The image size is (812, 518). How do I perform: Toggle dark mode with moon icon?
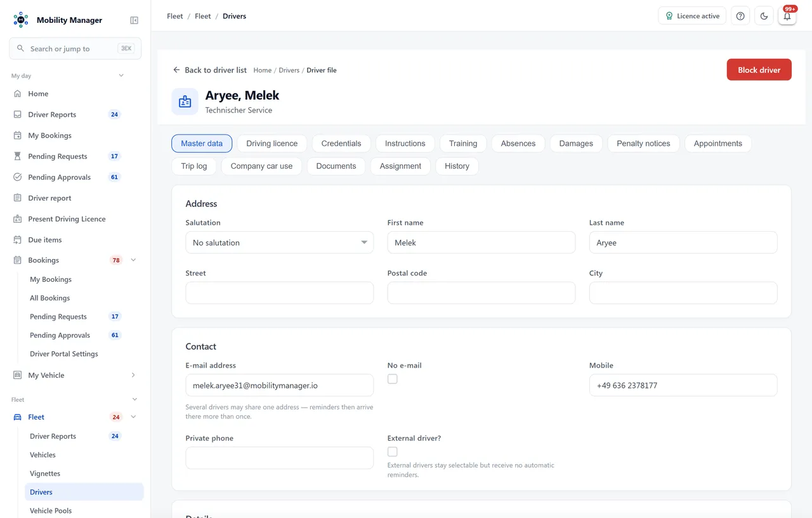click(x=764, y=16)
